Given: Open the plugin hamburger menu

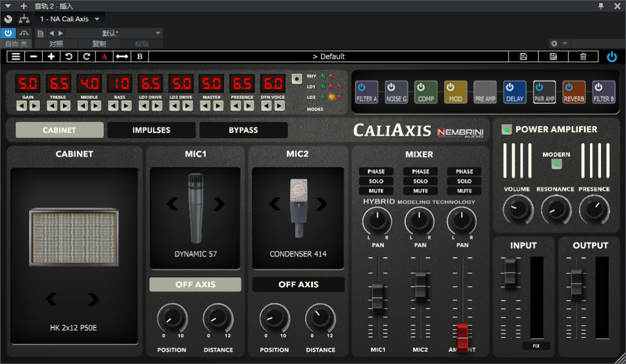Looking at the screenshot, I should (15, 57).
